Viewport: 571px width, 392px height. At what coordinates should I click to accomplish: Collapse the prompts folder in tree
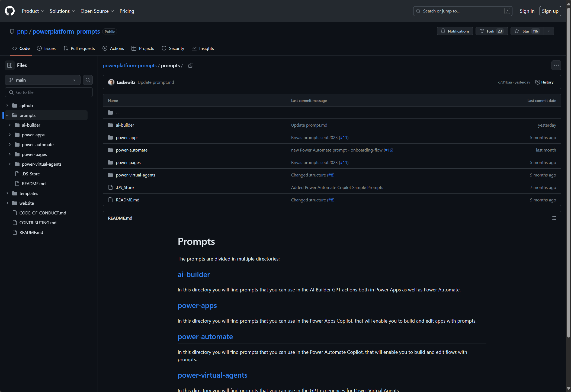click(x=7, y=115)
